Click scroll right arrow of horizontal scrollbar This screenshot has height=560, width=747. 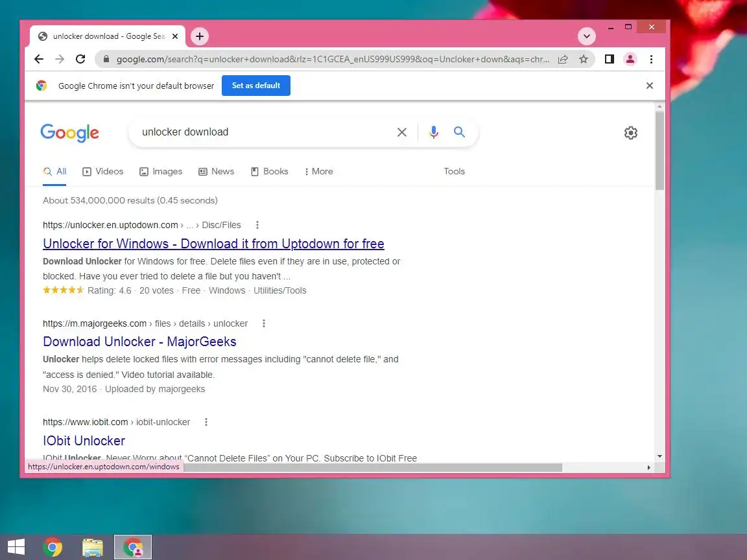pos(649,467)
